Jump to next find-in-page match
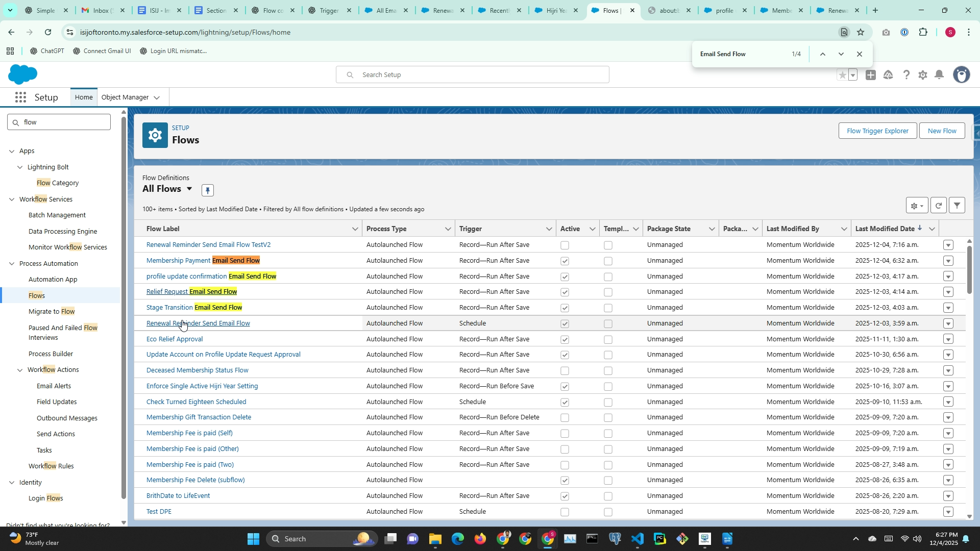980x551 pixels. click(841, 54)
